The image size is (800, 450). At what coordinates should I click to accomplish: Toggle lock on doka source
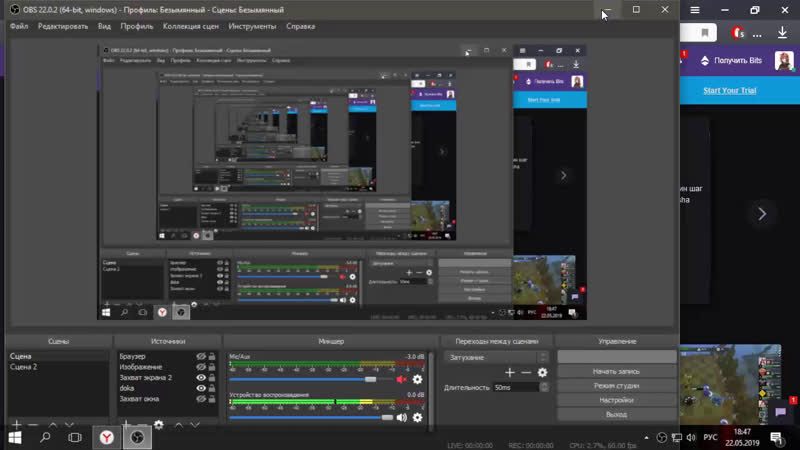click(212, 388)
